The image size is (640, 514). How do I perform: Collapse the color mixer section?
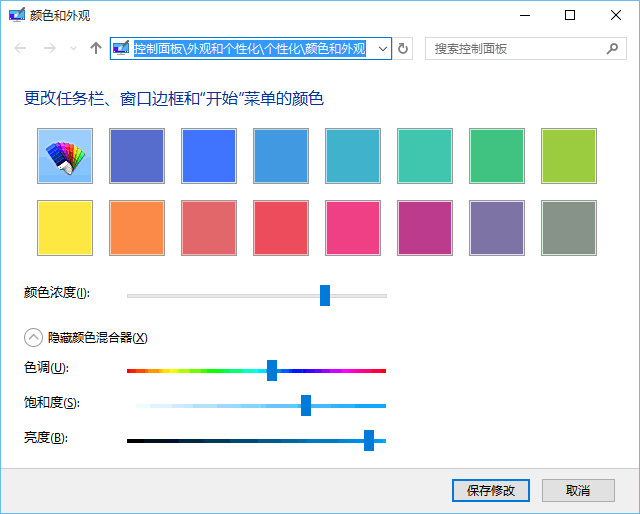(x=34, y=338)
